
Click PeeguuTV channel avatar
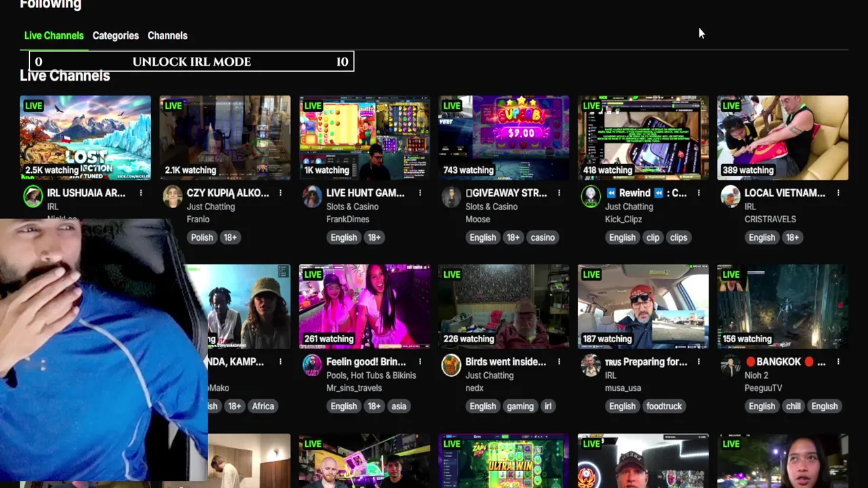click(730, 365)
